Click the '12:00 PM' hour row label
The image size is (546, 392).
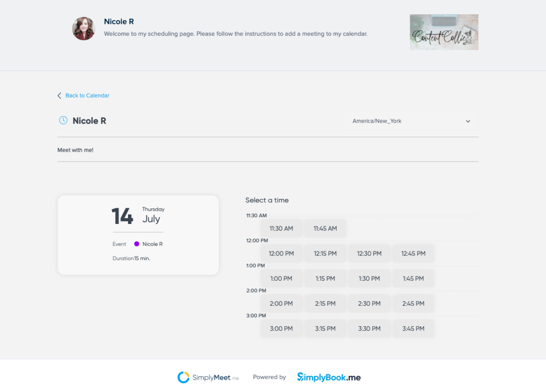pyautogui.click(x=257, y=241)
